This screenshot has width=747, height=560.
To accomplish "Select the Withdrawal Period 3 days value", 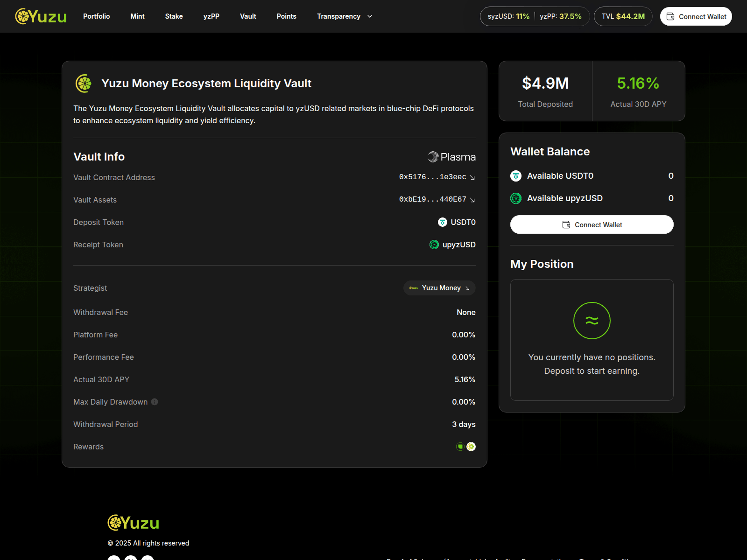I will (464, 424).
